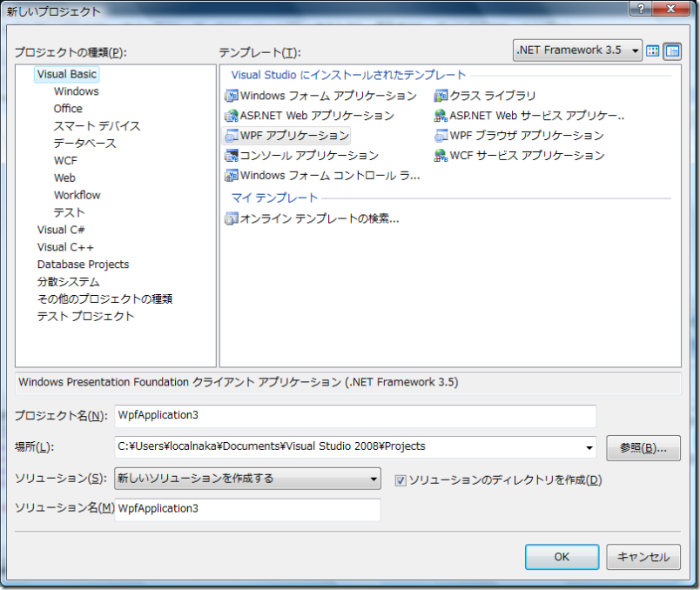Select スマート デバイス project type

[97, 126]
